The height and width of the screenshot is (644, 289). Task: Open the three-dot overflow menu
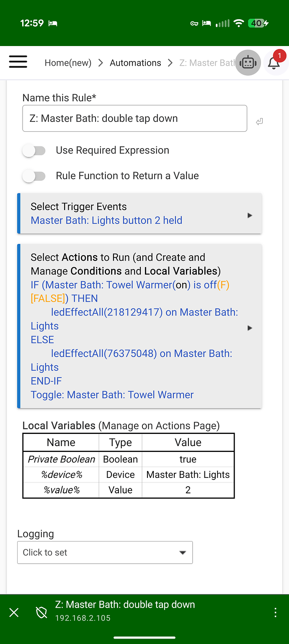point(275,613)
